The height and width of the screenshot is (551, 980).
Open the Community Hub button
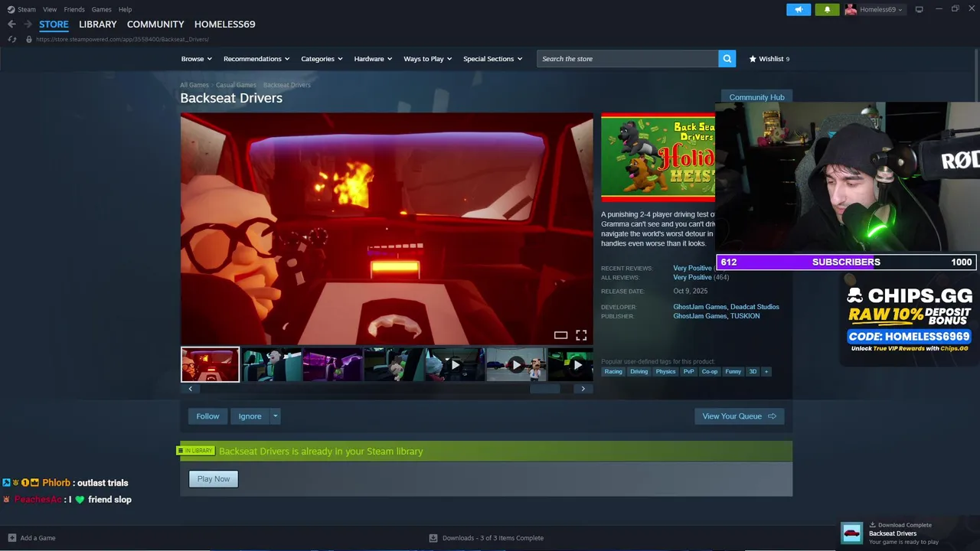click(756, 97)
